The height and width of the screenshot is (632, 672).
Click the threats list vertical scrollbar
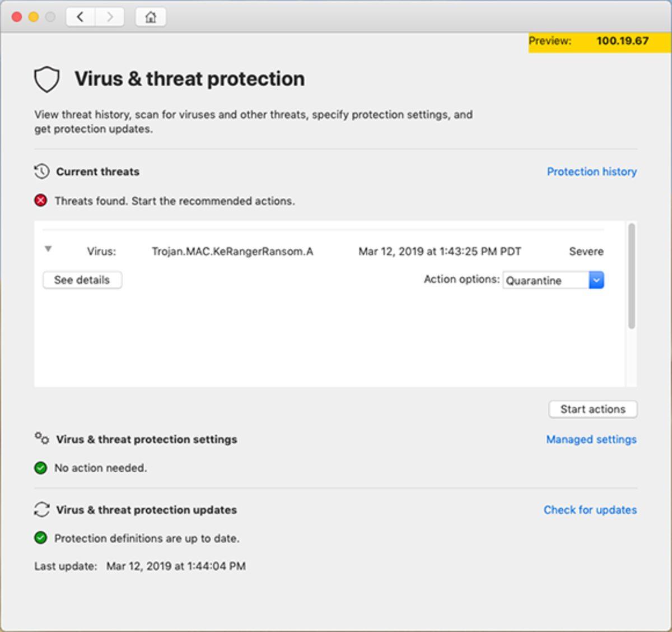632,276
